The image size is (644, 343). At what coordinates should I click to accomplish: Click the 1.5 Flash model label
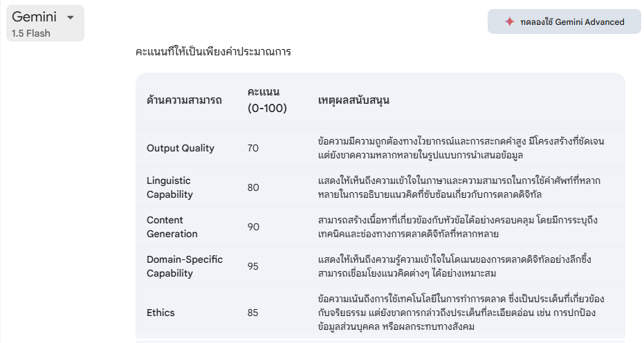(x=31, y=33)
